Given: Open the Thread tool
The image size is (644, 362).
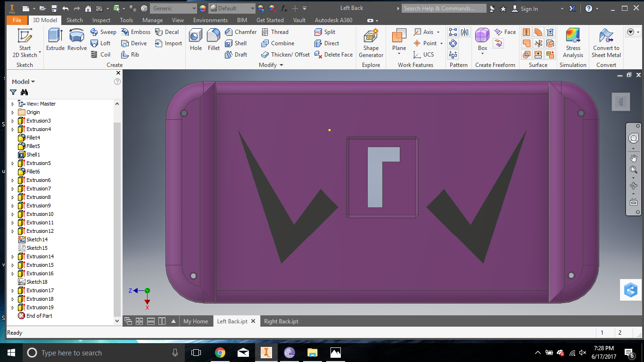Looking at the screenshot, I should pyautogui.click(x=275, y=32).
